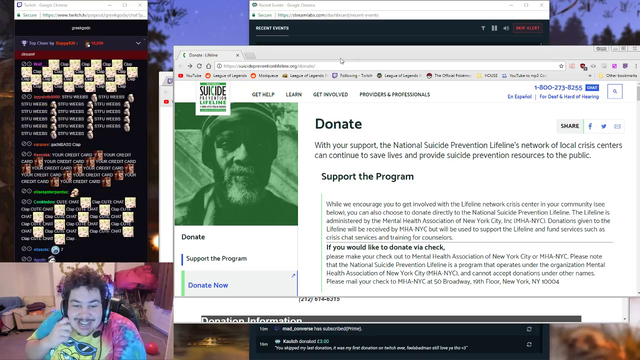The image size is (640, 360).
Task: Open For Deaf & Hard of Hearing link
Action: pos(569,97)
